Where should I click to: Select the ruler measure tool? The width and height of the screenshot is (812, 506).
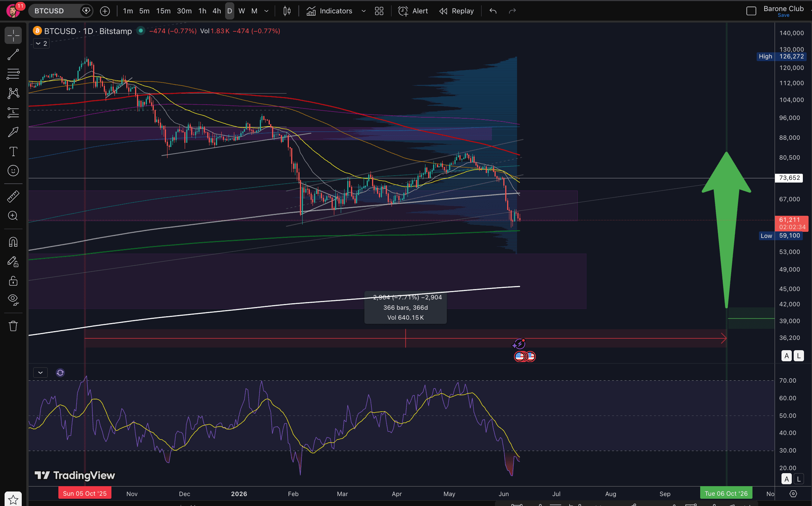[x=13, y=197]
